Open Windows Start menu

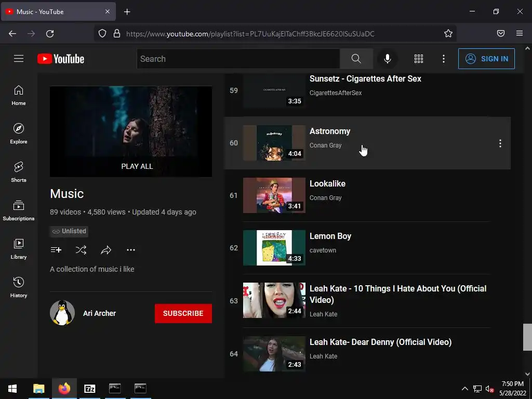pyautogui.click(x=12, y=389)
